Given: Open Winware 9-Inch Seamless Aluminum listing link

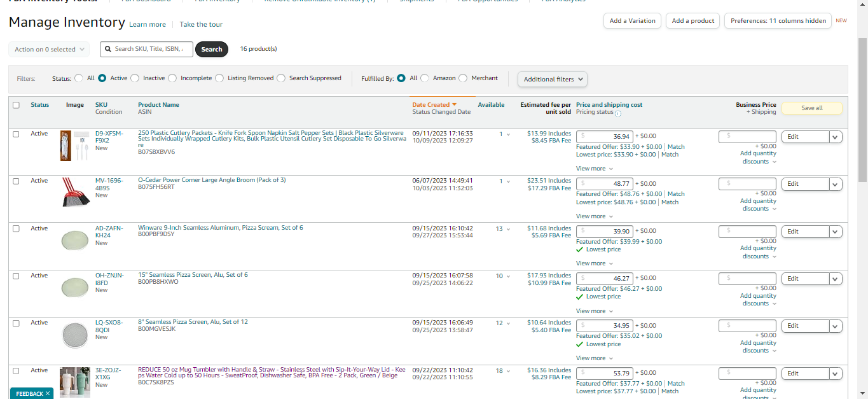Looking at the screenshot, I should pos(221,228).
